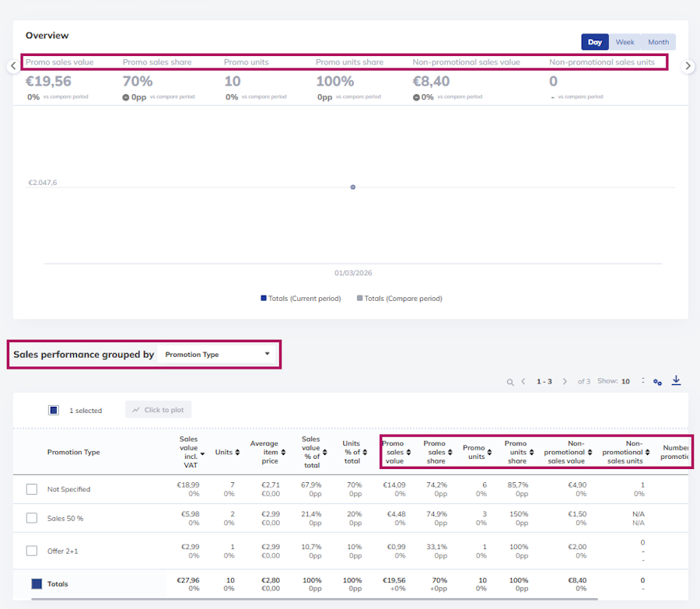Go to previous table page chevron
Screen dimensions: 700x609
[523, 381]
